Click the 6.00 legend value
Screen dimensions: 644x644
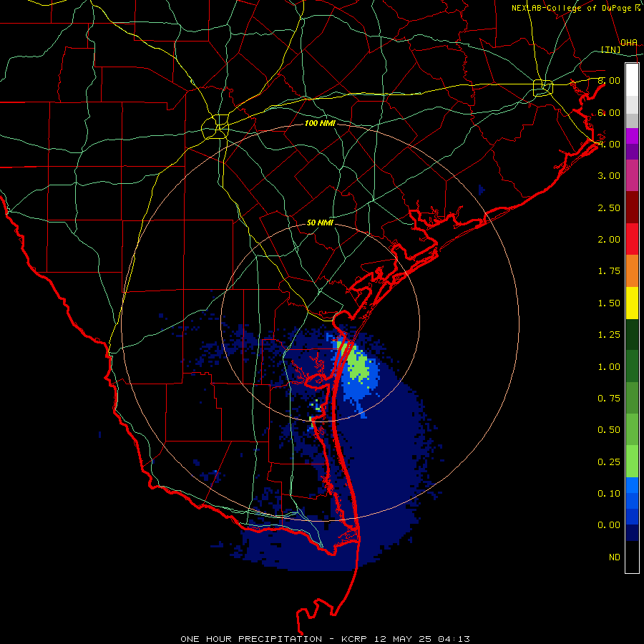[x=609, y=112]
